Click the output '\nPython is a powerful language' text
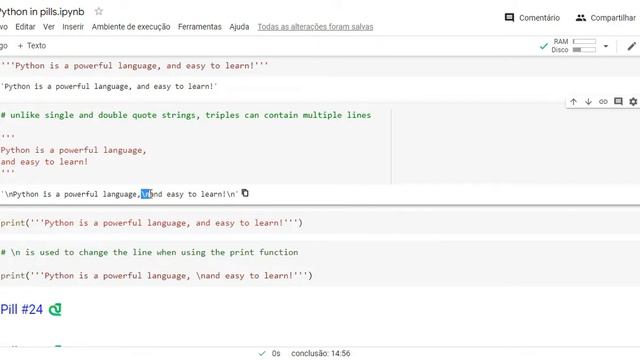The image size is (640, 360). point(119,194)
